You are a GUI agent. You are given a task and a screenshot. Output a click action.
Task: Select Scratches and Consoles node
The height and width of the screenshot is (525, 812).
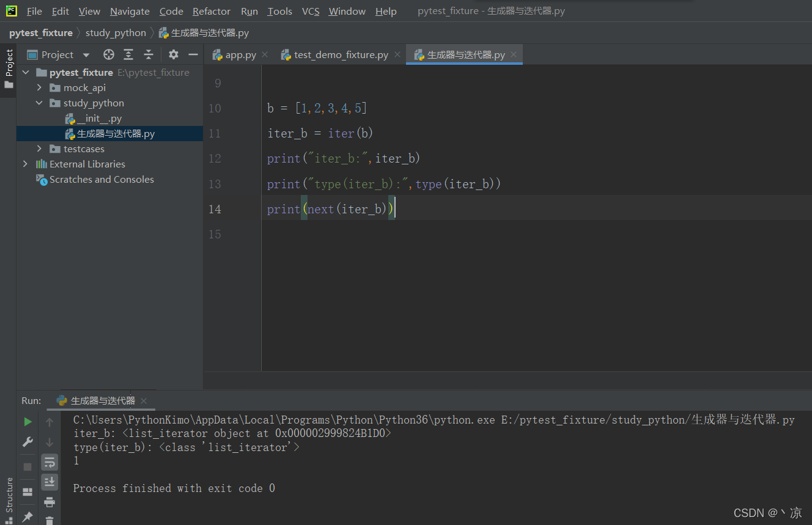(102, 179)
